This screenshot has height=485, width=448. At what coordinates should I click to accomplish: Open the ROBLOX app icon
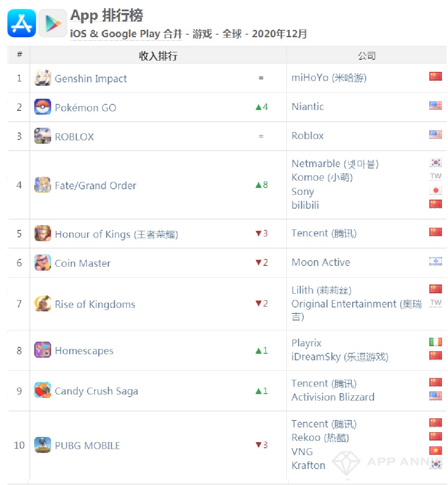point(43,136)
